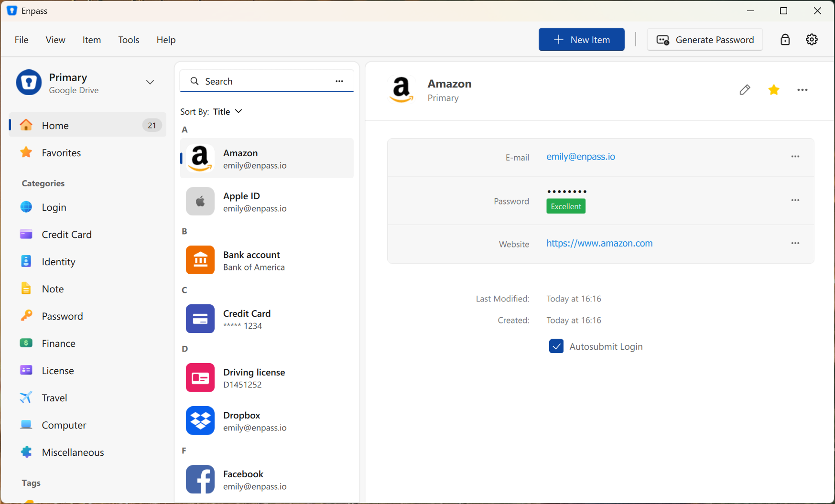The width and height of the screenshot is (835, 504).
Task: Click the Bank account icon
Action: (x=200, y=260)
